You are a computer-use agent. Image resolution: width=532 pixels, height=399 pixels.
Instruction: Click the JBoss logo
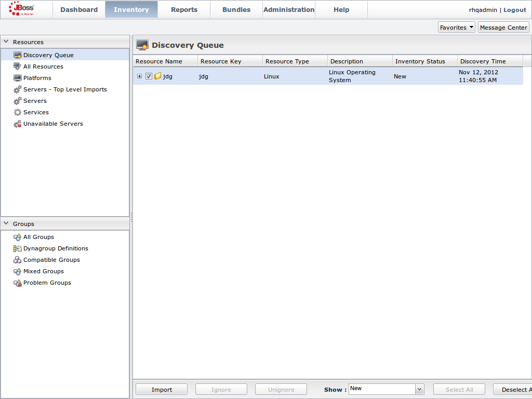tap(22, 9)
